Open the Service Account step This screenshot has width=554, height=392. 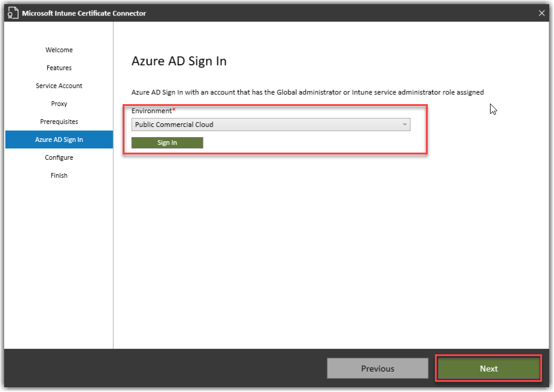59,86
